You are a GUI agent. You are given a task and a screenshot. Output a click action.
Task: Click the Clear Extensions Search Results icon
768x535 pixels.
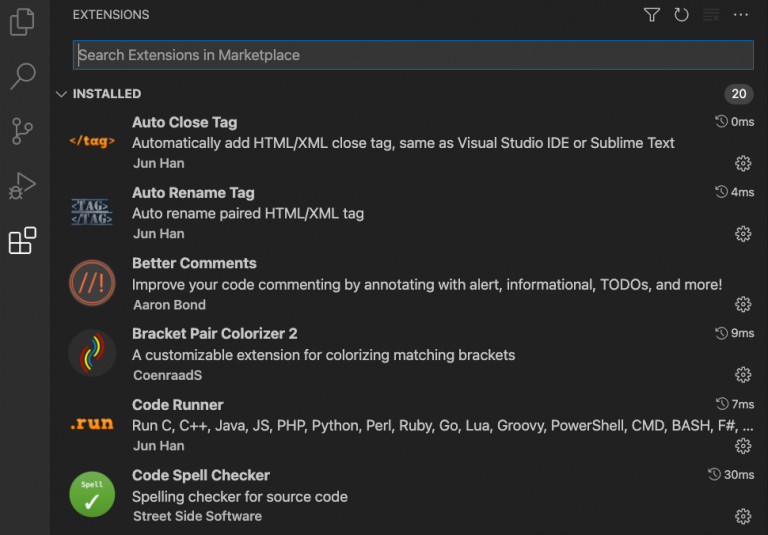(711, 15)
